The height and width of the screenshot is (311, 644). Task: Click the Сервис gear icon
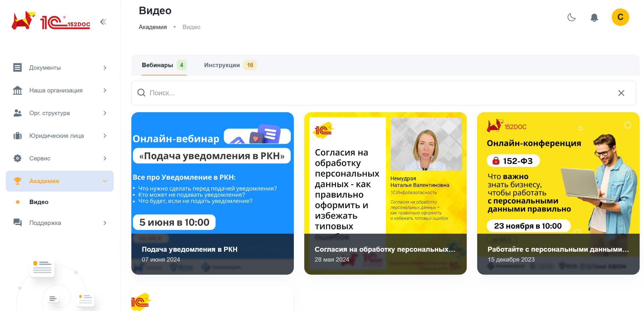pos(17,158)
